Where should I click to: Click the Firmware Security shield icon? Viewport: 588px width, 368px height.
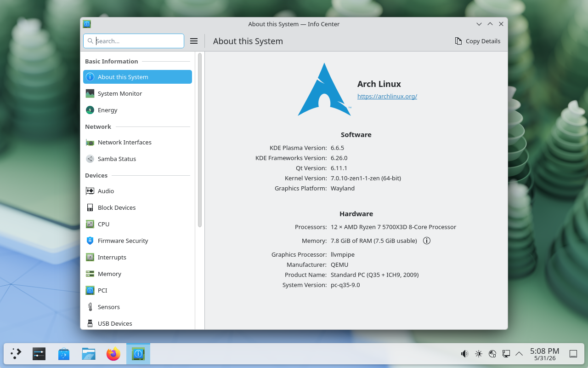(90, 241)
